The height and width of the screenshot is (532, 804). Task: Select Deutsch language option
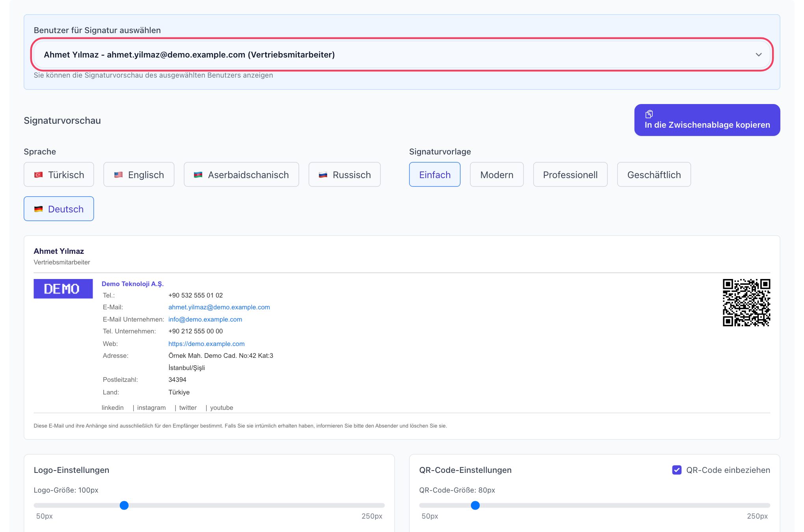(59, 208)
